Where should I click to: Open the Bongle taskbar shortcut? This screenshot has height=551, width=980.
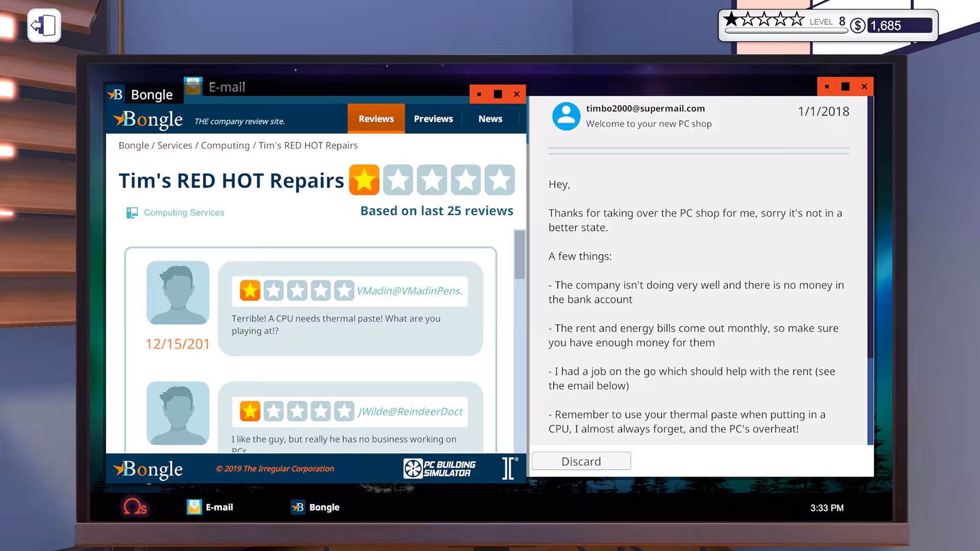tap(315, 507)
